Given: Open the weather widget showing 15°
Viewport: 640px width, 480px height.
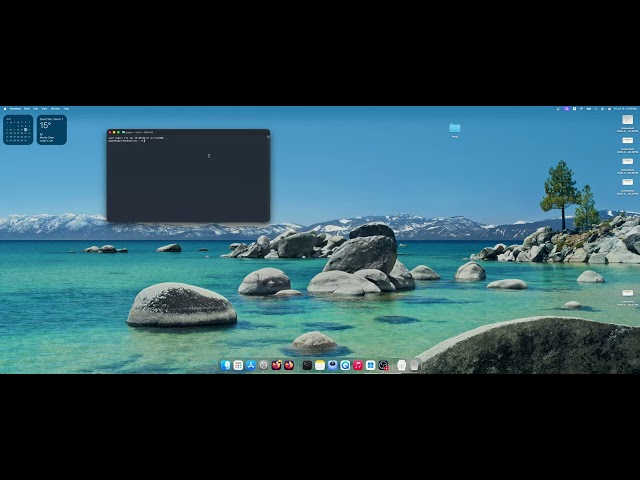Looking at the screenshot, I should pos(52,130).
